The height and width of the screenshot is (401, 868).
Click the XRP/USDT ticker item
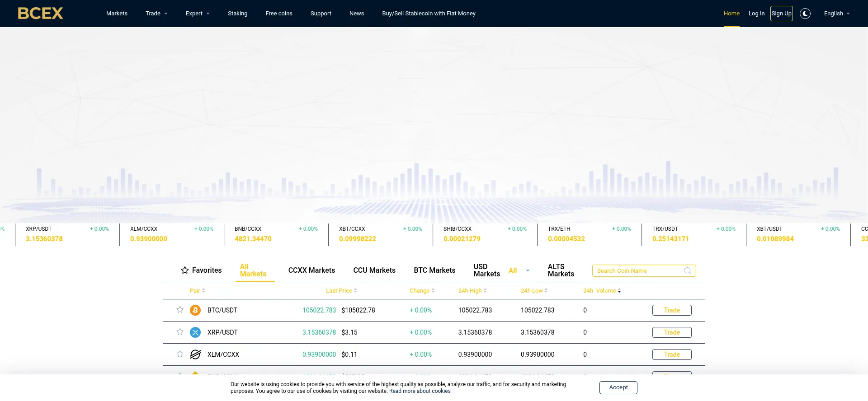coord(67,234)
